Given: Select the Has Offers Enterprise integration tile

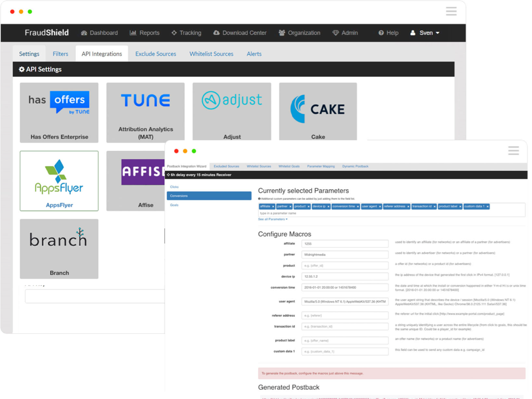Looking at the screenshot, I should (x=59, y=113).
